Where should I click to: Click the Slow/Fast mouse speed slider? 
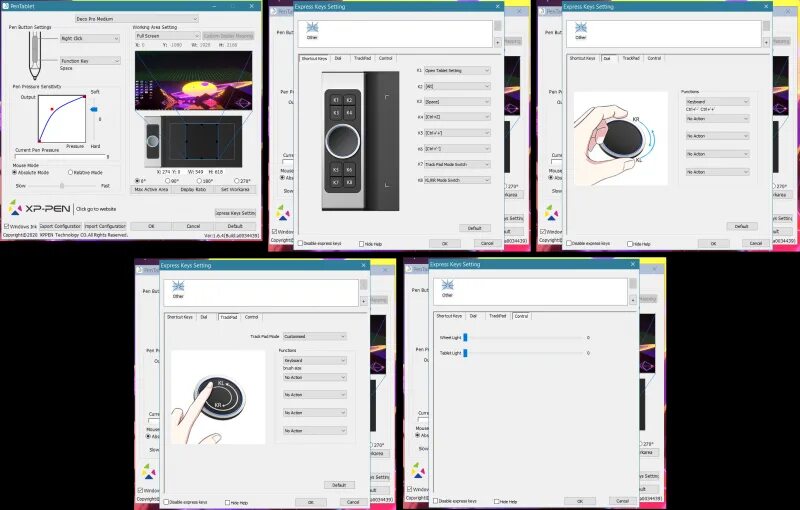click(62, 186)
